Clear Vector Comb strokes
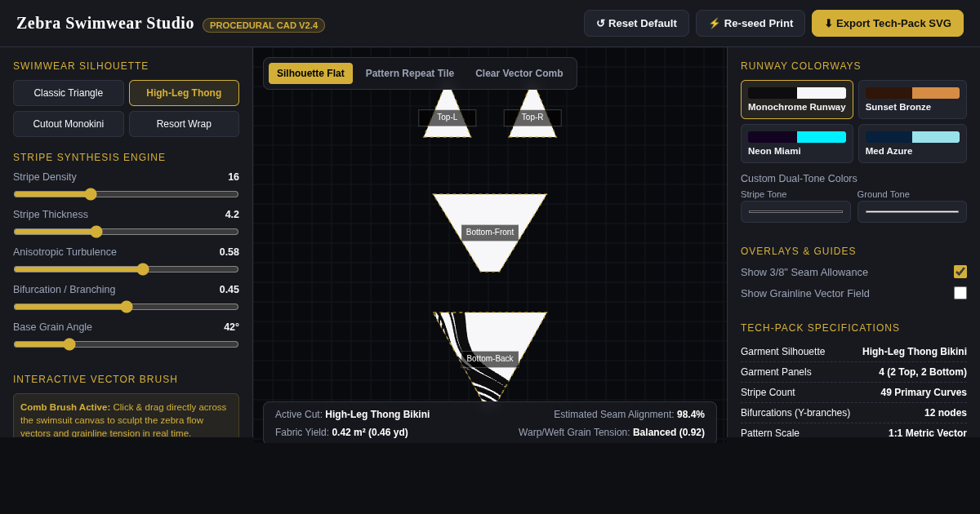 [x=519, y=73]
